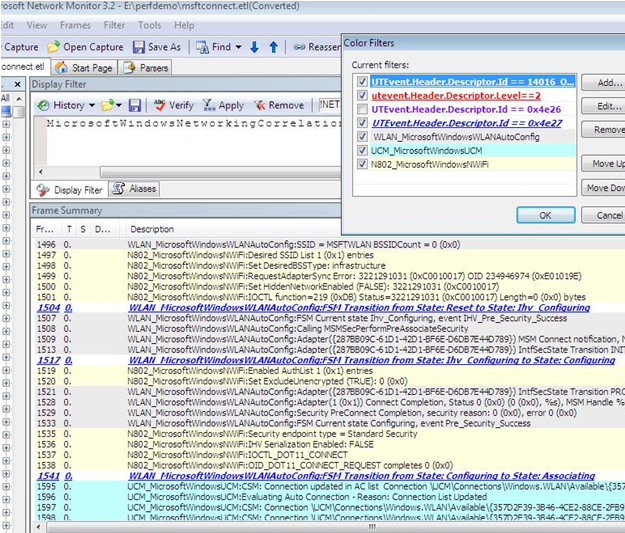Click the load filter folder icon

pos(108,105)
